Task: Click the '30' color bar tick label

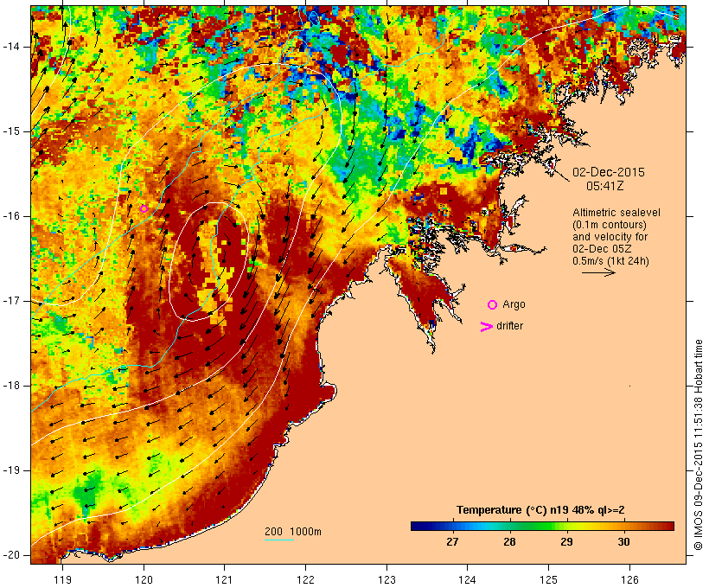Action: 624,541
